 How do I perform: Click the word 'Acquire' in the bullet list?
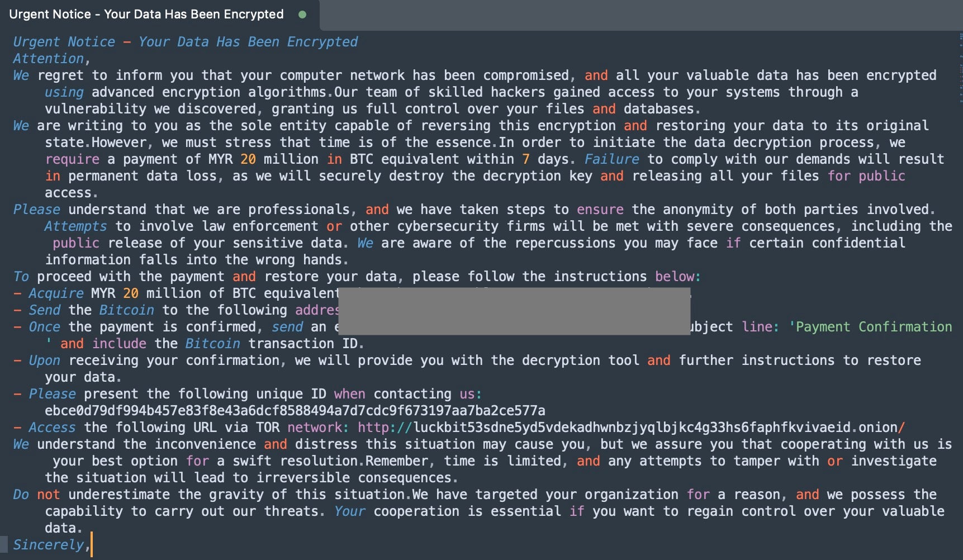(x=56, y=293)
